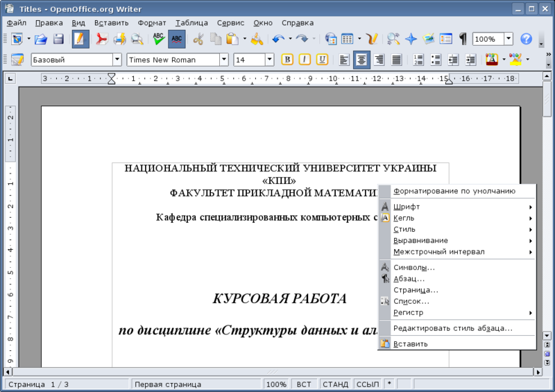Redo with the forward arrow icon

pyautogui.click(x=302, y=39)
